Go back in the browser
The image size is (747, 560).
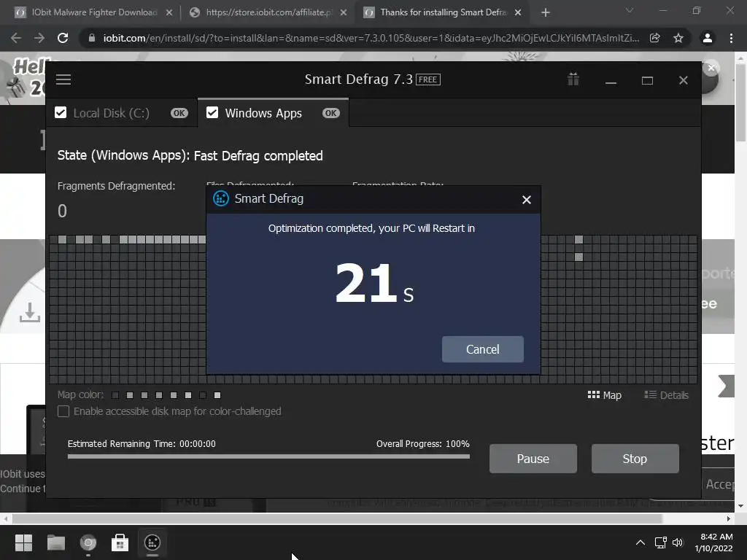point(16,38)
